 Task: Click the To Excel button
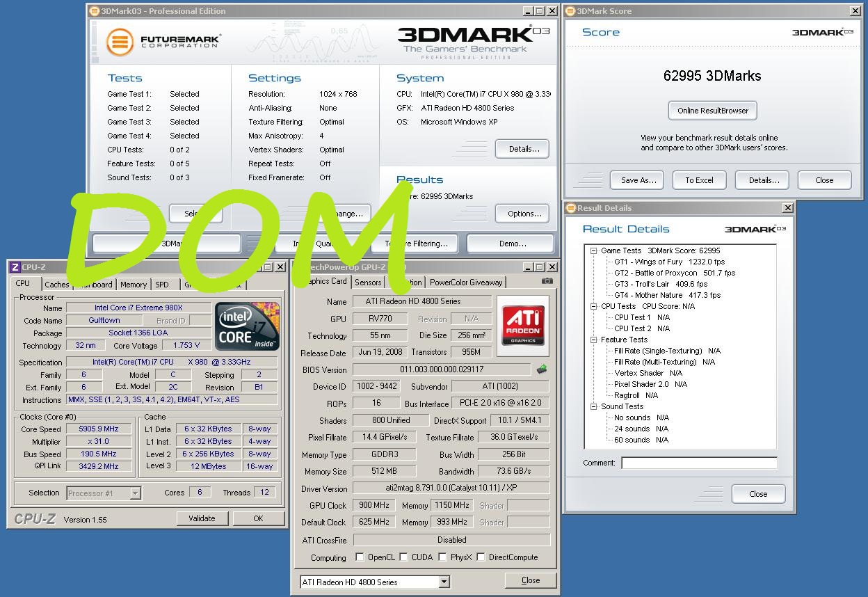click(699, 180)
